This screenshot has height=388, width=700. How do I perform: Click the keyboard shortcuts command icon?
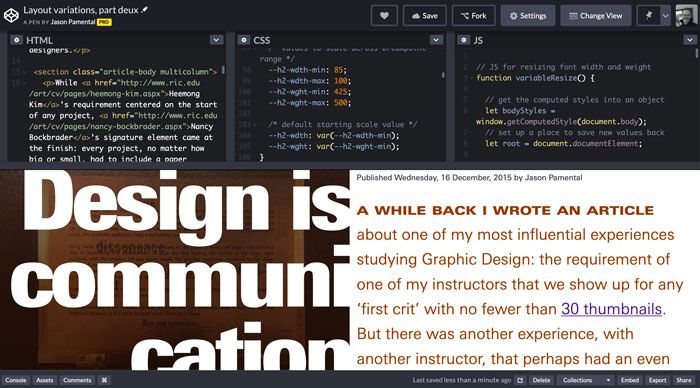(x=104, y=380)
